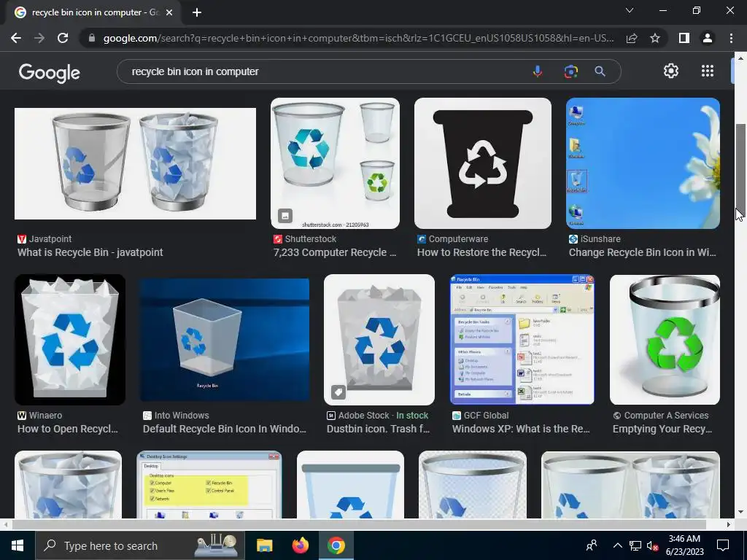
Task: Click the Change Recycle Bin Icon in Wi... title
Action: pyautogui.click(x=642, y=252)
